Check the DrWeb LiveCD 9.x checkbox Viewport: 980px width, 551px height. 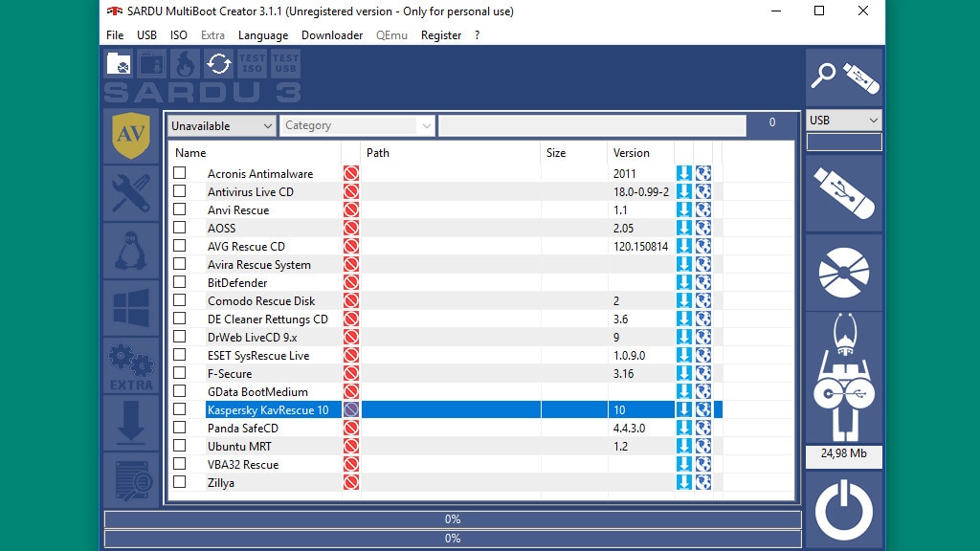click(180, 336)
